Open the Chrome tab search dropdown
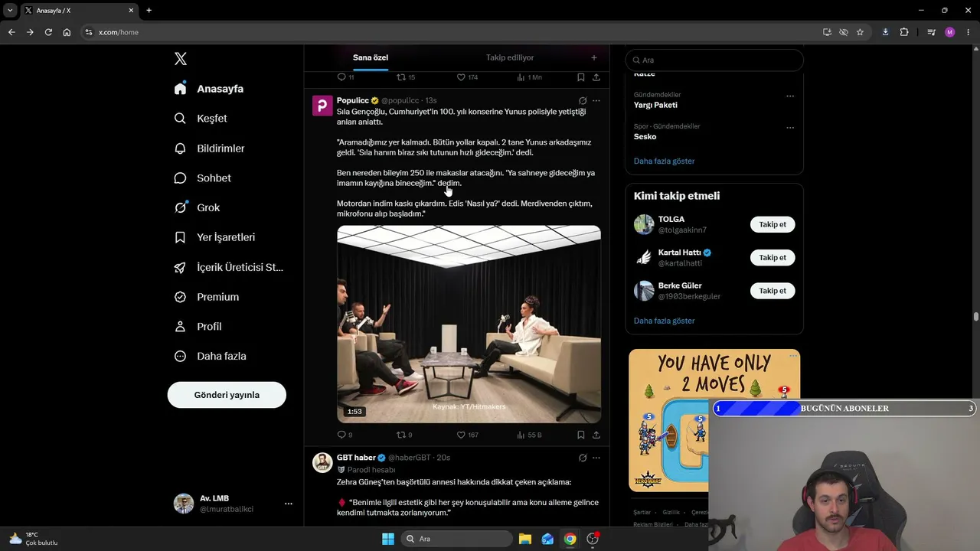980x551 pixels. [x=10, y=11]
